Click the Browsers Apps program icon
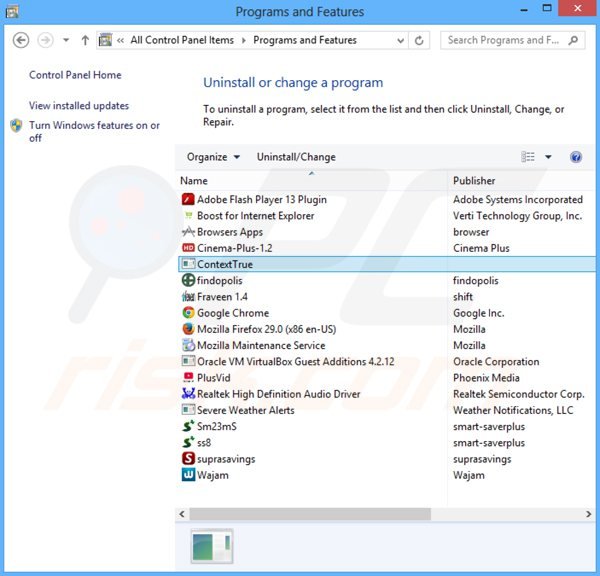 pyautogui.click(x=188, y=232)
